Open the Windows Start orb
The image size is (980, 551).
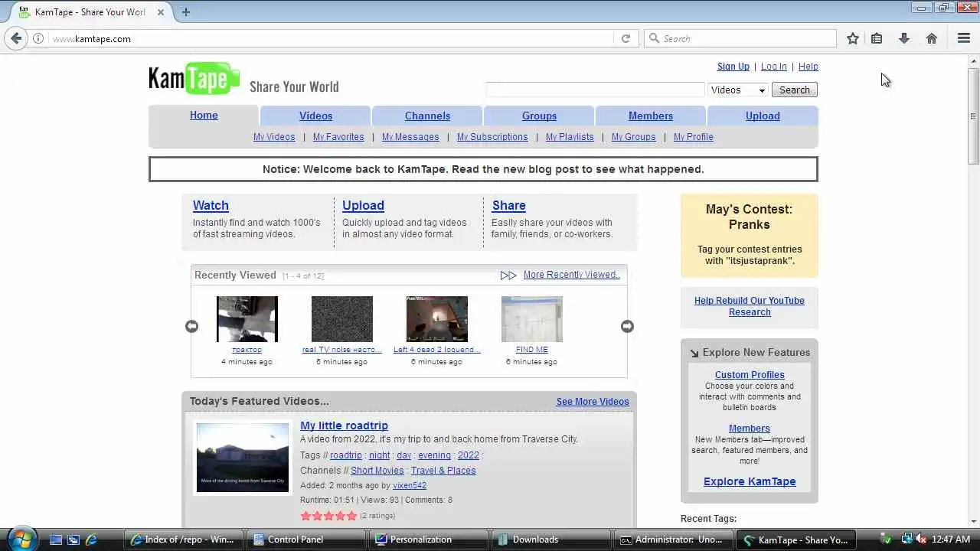21,539
